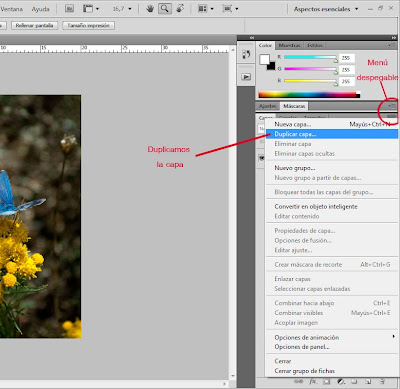Open the Actions play dock icon
The width and height of the screenshot is (400, 389).
point(246,77)
